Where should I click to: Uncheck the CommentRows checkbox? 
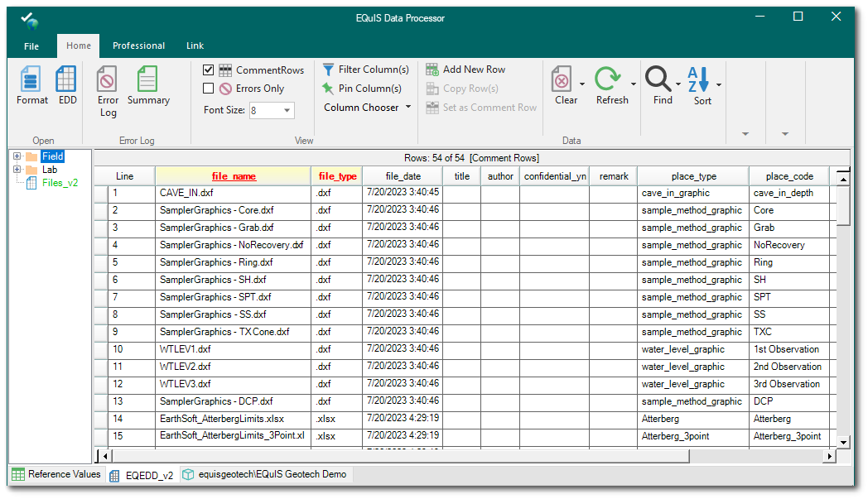click(209, 70)
